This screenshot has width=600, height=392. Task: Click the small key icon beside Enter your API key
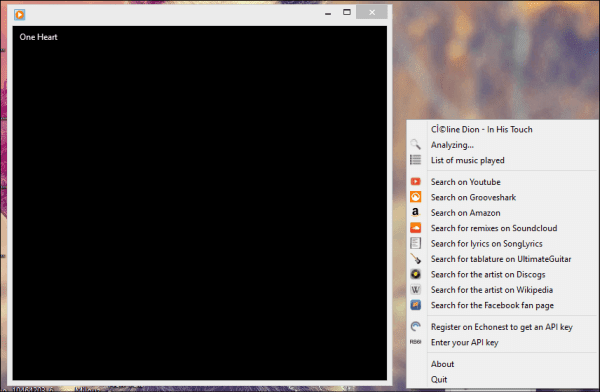point(416,342)
